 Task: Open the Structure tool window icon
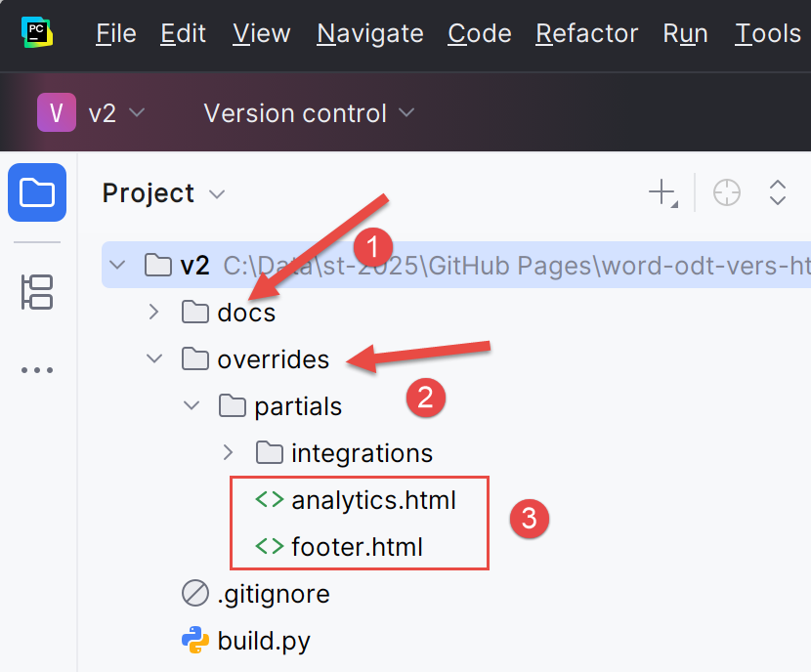point(37,292)
